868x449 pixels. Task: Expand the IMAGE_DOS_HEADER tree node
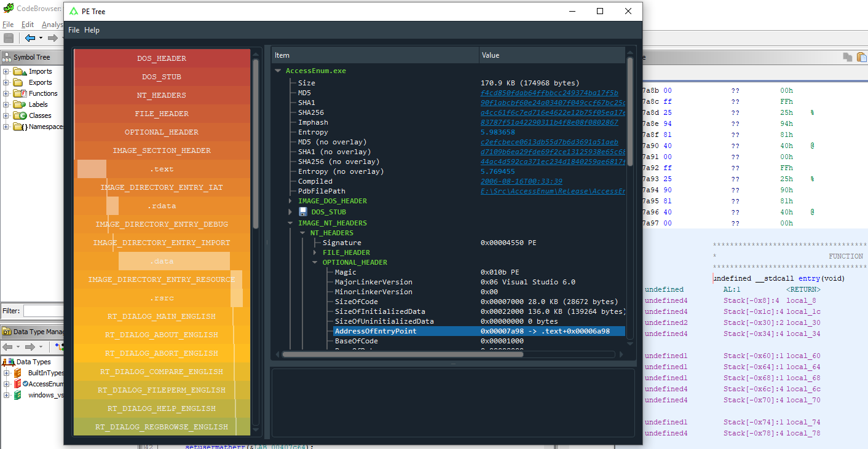click(291, 201)
